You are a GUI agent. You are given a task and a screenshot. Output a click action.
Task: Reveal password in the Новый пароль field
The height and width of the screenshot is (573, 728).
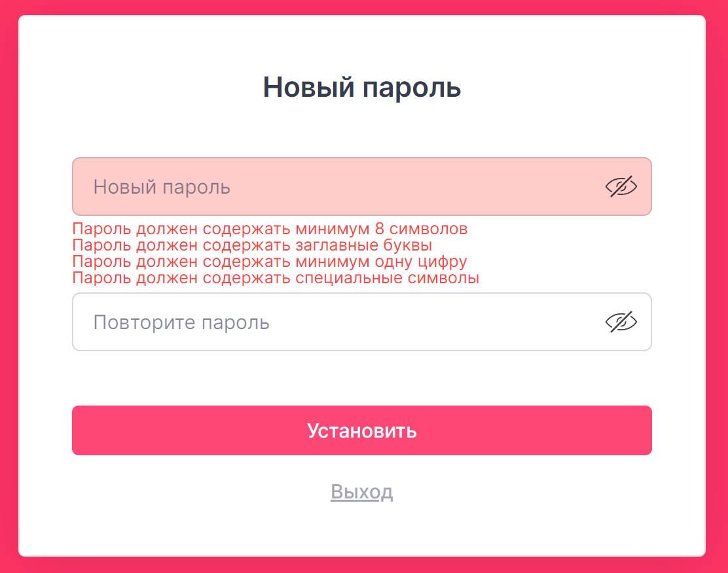point(621,186)
